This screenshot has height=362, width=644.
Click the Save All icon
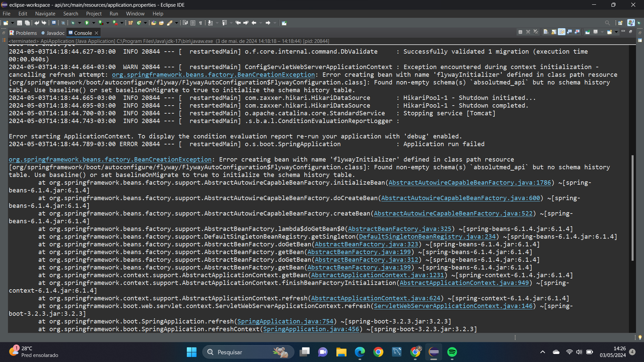(x=27, y=23)
